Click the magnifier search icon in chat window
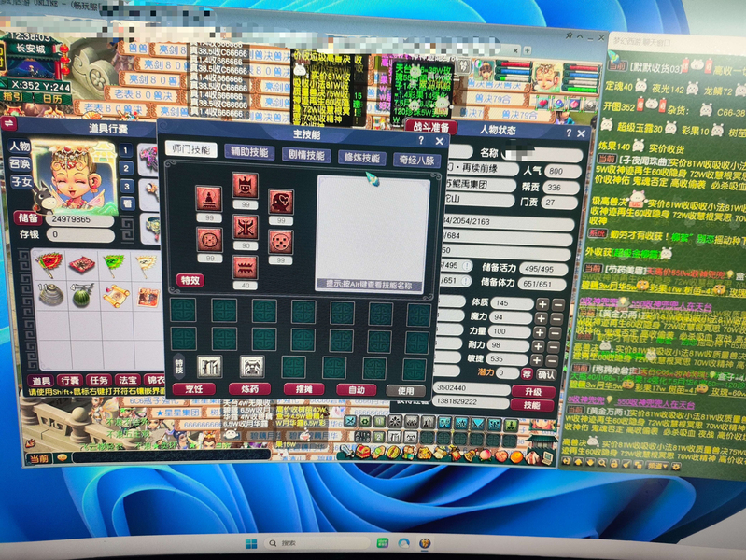This screenshot has width=746, height=560. (602, 462)
